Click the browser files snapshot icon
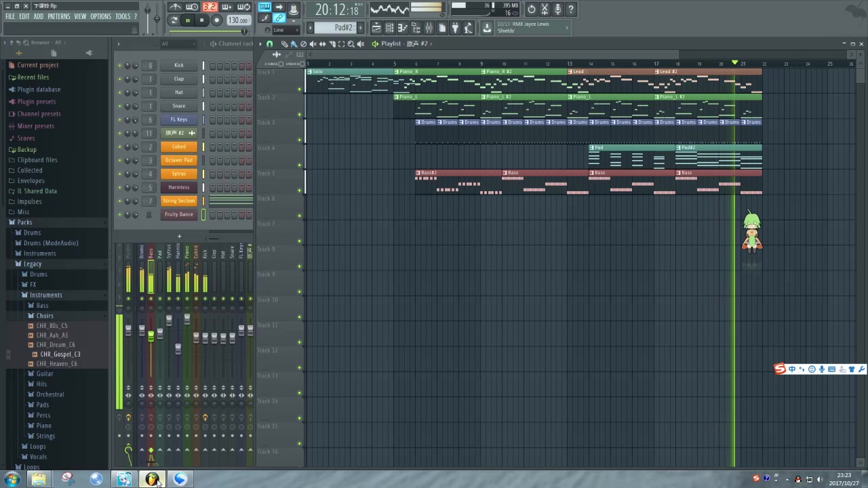 [x=54, y=53]
